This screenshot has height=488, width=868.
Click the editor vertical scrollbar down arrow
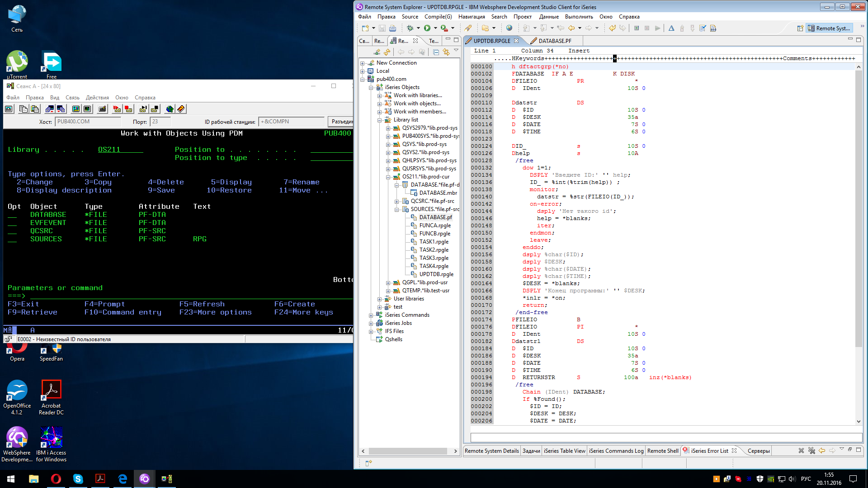coord(859,421)
